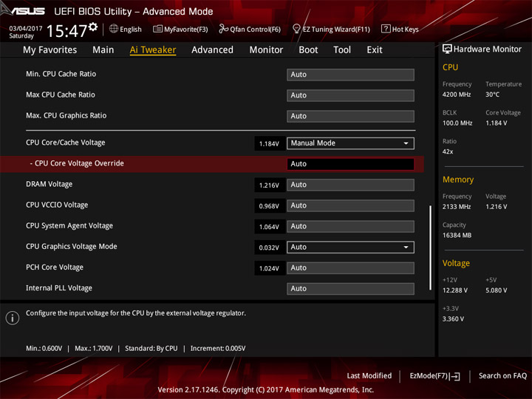Select the English language option
532x399 pixels.
tap(131, 29)
